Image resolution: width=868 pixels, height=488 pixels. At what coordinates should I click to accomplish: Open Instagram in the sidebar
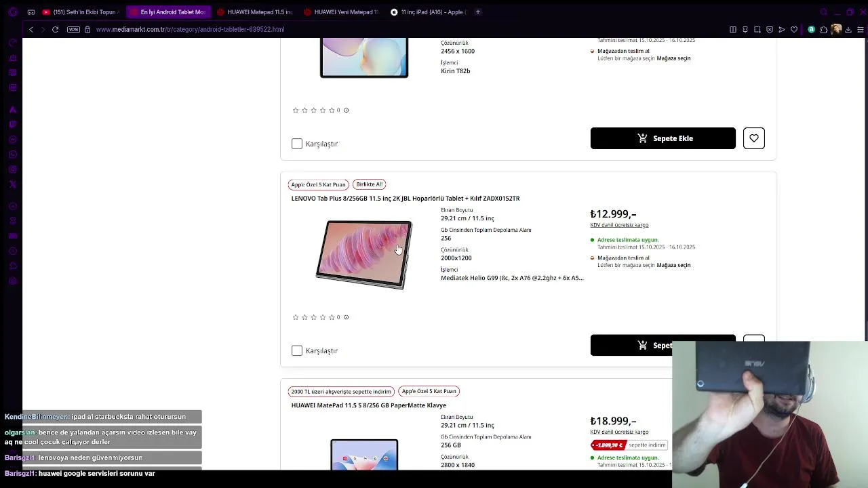point(12,169)
